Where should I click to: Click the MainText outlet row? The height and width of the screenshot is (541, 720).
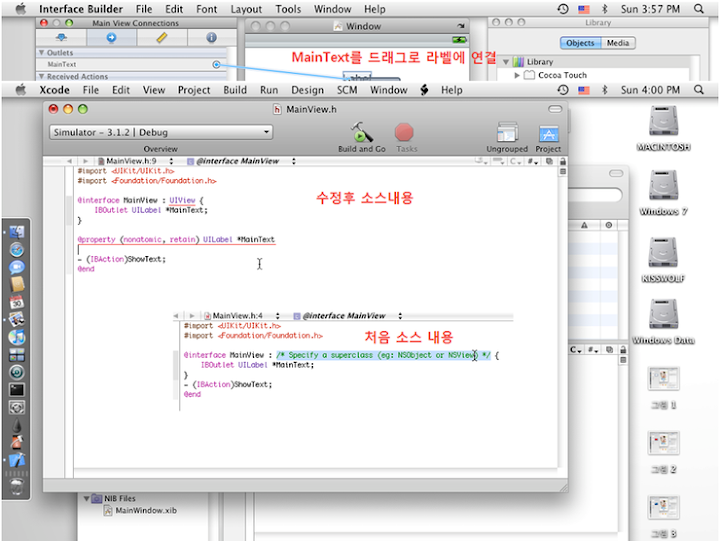(x=132, y=65)
